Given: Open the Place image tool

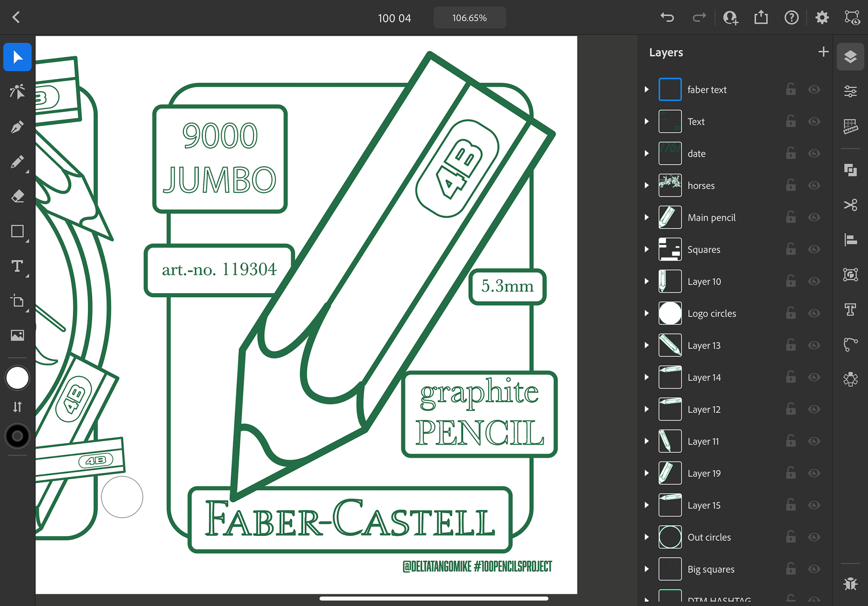Looking at the screenshot, I should coord(17,335).
